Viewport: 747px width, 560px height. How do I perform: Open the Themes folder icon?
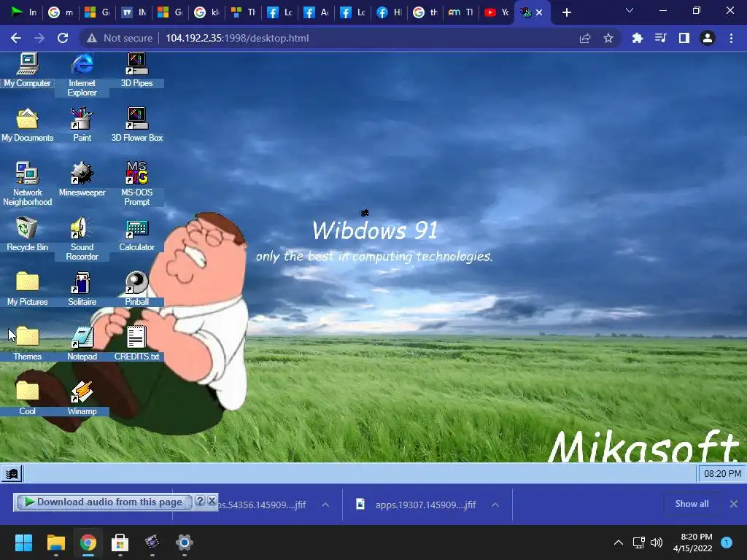(27, 343)
